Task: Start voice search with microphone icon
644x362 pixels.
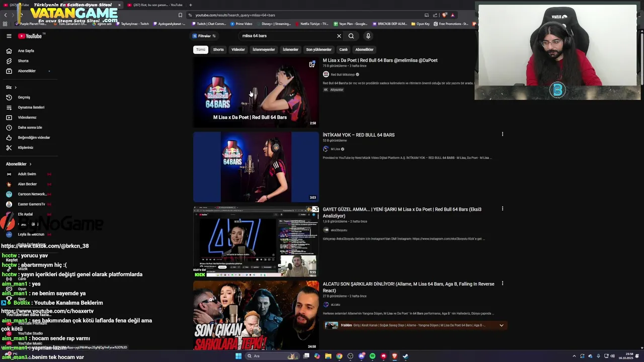Action: pos(368,36)
